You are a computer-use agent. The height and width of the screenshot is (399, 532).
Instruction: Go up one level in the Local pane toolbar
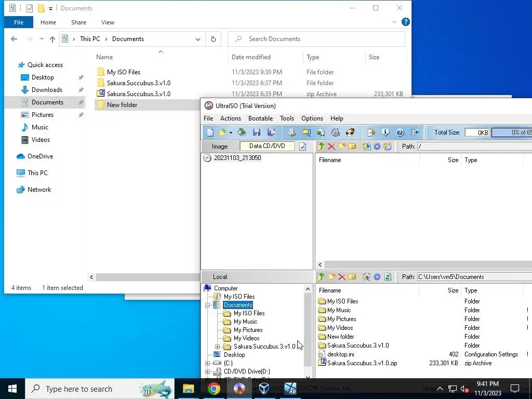click(x=321, y=277)
